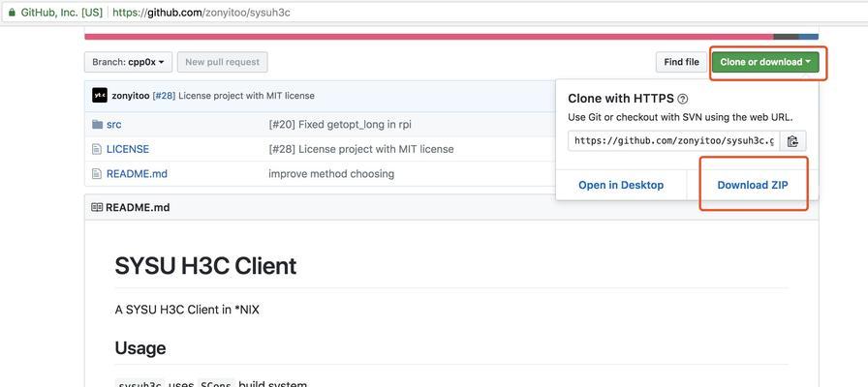Click the Find file button

[x=681, y=62]
